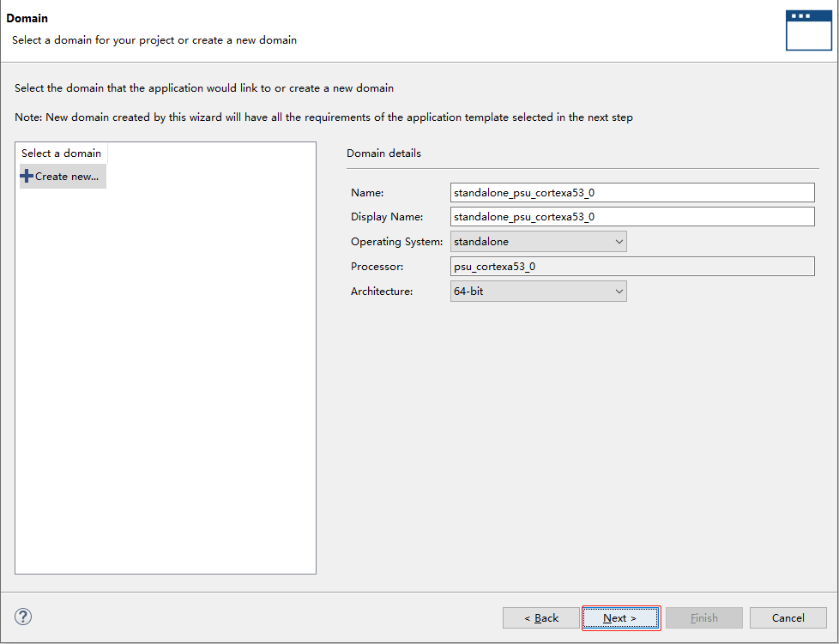
Task: Click the help question mark icon
Action: pos(23,617)
